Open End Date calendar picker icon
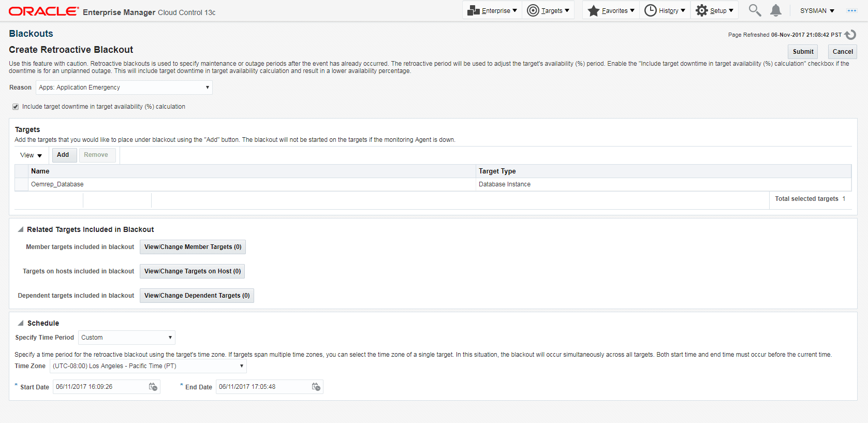 316,387
